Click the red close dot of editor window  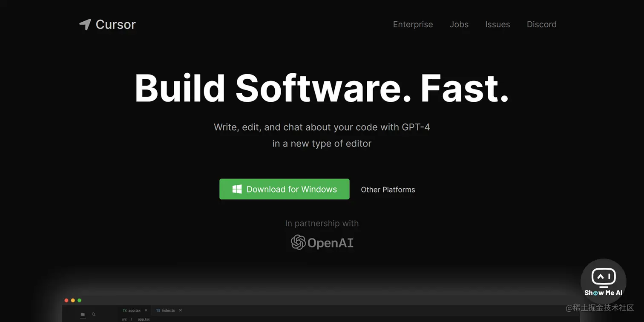point(66,300)
